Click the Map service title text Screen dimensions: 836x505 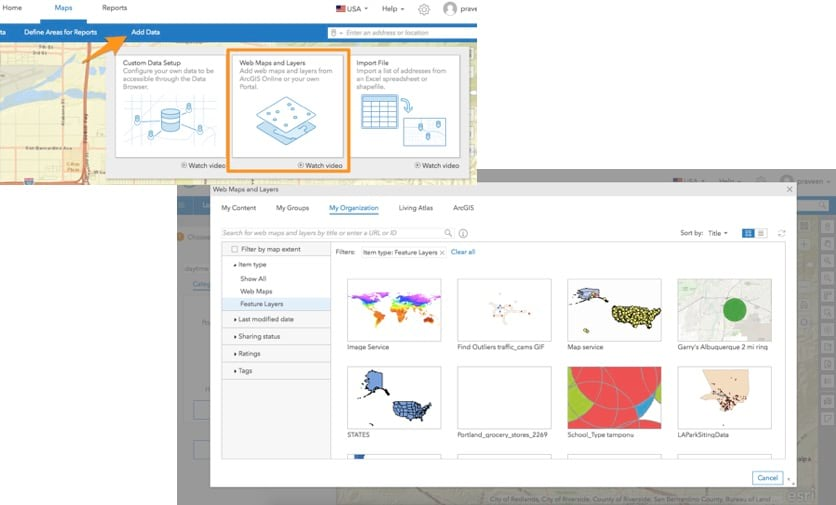point(585,347)
